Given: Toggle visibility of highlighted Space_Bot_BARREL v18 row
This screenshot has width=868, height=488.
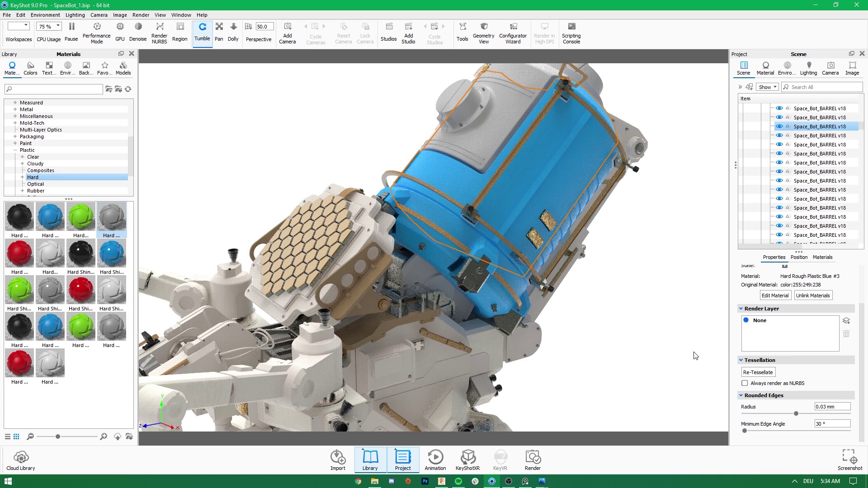Looking at the screenshot, I should 779,127.
